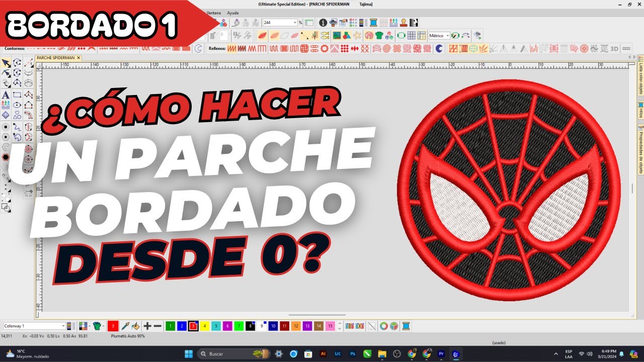The image size is (644, 362).
Task: Select the Lettering 'A' tool
Action: click(x=6, y=95)
